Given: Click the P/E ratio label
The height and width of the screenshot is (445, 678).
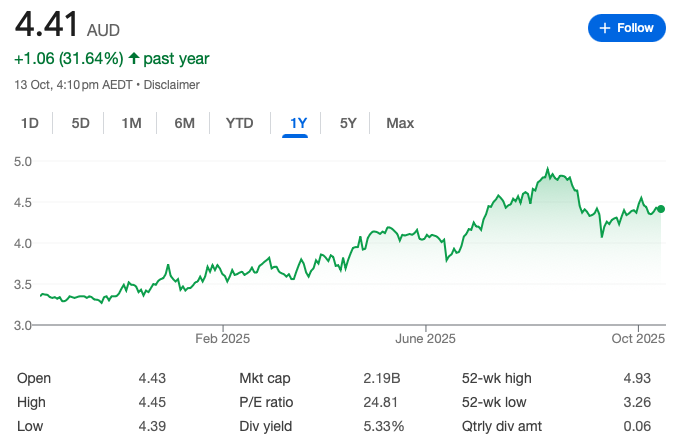Looking at the screenshot, I should (x=268, y=402).
